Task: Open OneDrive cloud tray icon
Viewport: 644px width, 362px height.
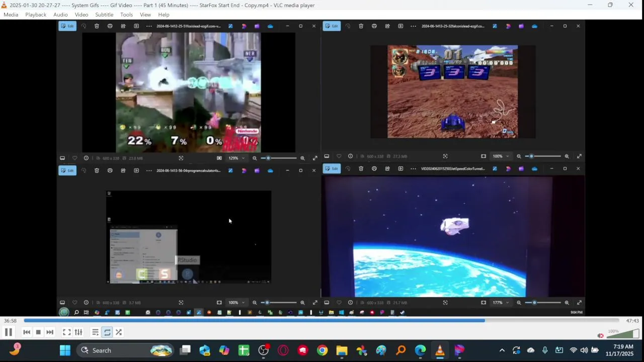Action: click(531, 350)
